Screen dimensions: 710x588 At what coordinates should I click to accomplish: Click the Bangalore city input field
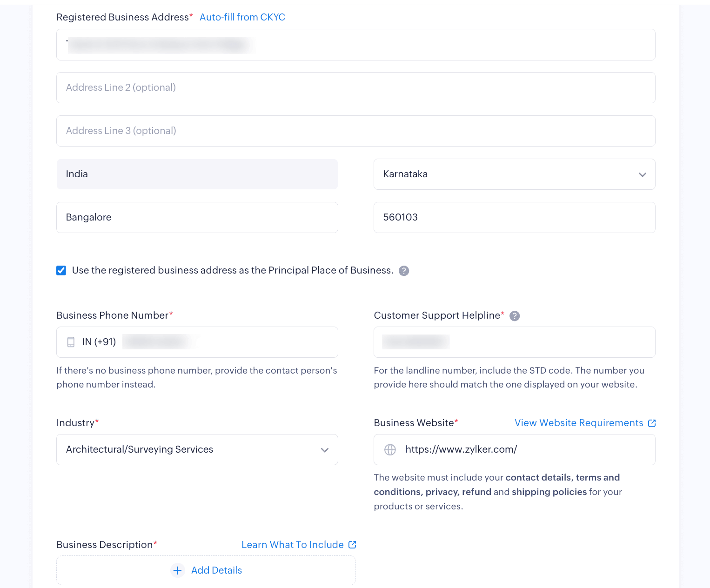[197, 217]
